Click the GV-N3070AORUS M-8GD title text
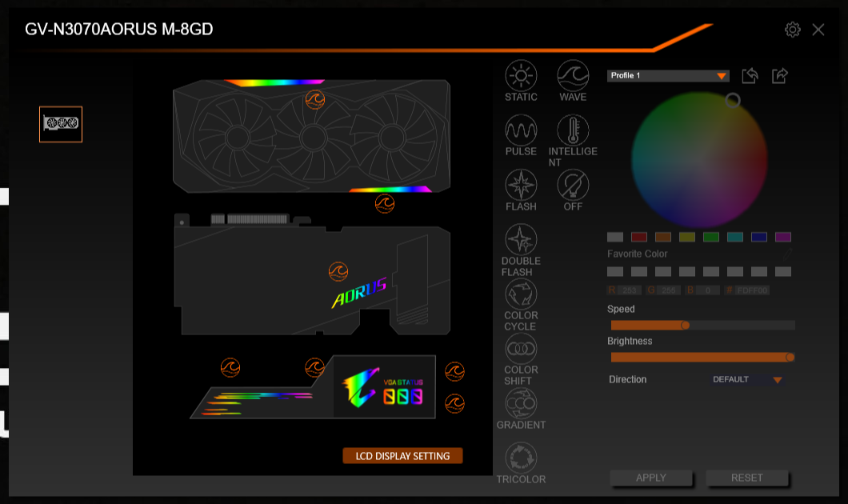The width and height of the screenshot is (848, 504). click(x=119, y=30)
